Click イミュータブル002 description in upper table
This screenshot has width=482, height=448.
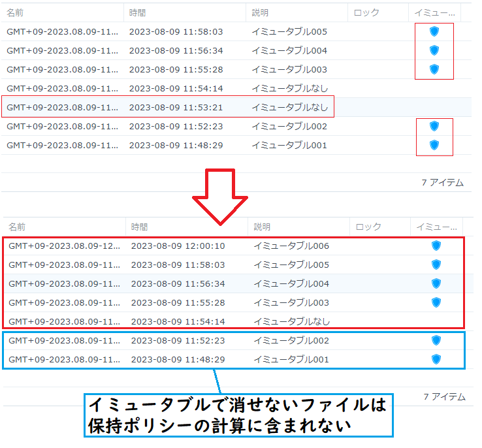[x=289, y=127]
